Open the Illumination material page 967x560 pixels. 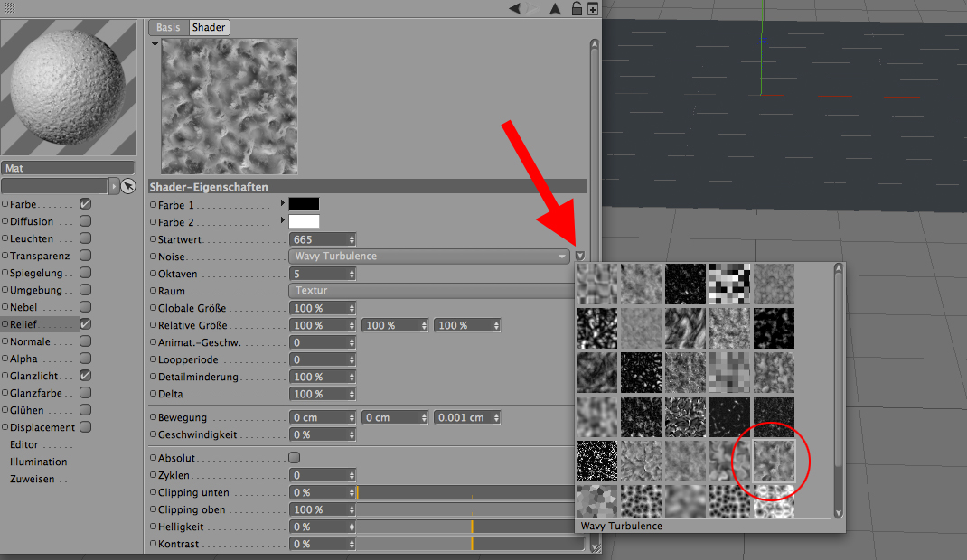coord(38,462)
